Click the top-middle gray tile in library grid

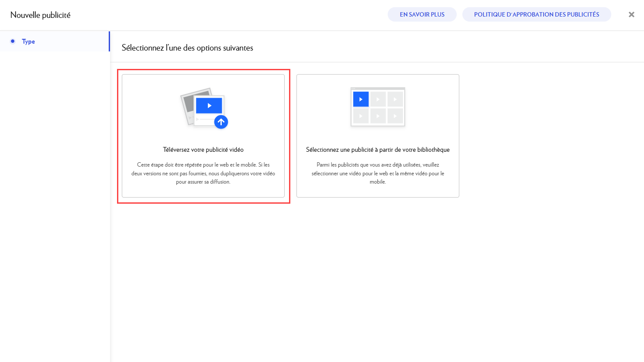pos(378,99)
